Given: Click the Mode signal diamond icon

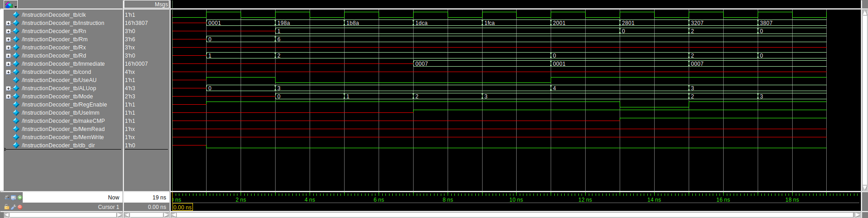Looking at the screenshot, I should pyautogui.click(x=16, y=96).
